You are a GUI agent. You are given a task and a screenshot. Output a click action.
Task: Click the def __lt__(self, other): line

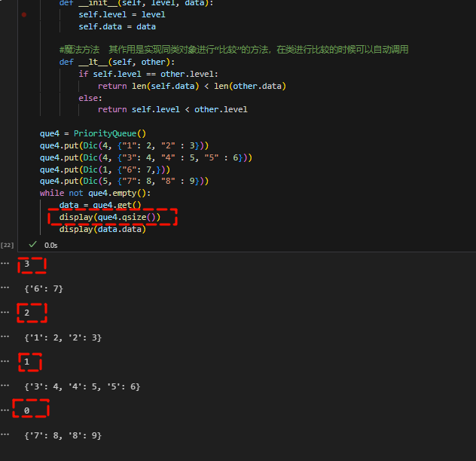tap(117, 62)
